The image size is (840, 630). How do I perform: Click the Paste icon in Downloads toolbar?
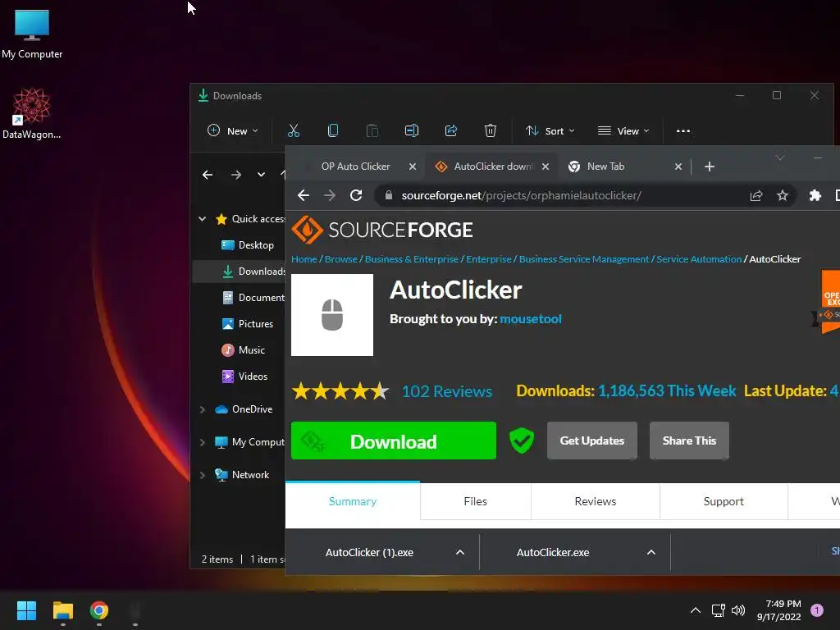pyautogui.click(x=372, y=130)
